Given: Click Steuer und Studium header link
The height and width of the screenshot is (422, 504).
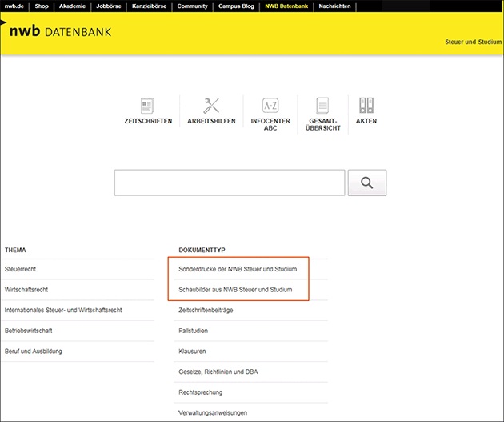Looking at the screenshot, I should 471,41.
